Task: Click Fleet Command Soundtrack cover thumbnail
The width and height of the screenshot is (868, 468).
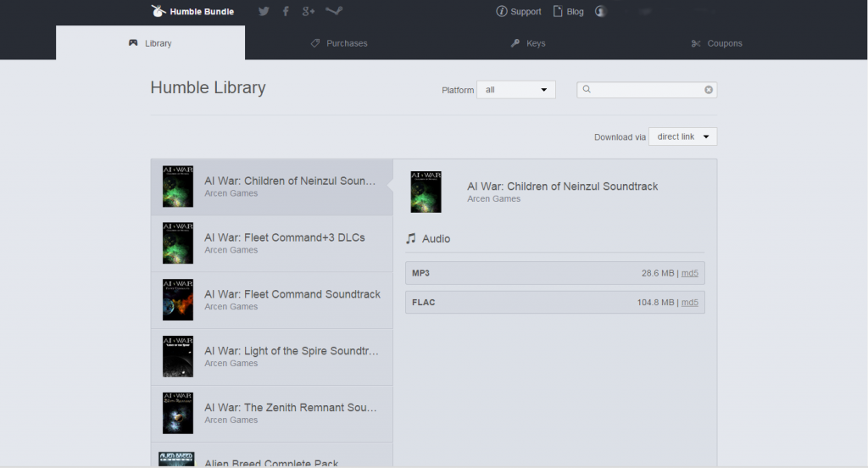Action: [x=178, y=299]
